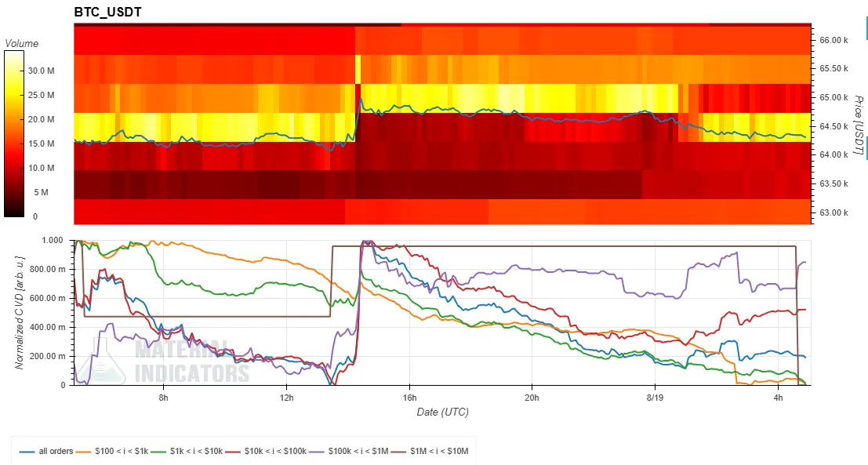Click the 64.00 k price axis label
The height and width of the screenshot is (465, 868).
(x=833, y=155)
